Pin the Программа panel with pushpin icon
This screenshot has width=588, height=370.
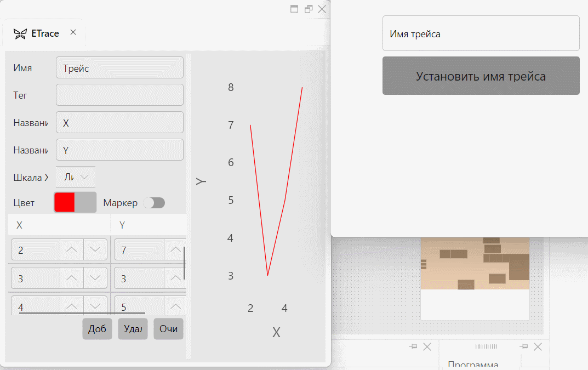(x=524, y=346)
